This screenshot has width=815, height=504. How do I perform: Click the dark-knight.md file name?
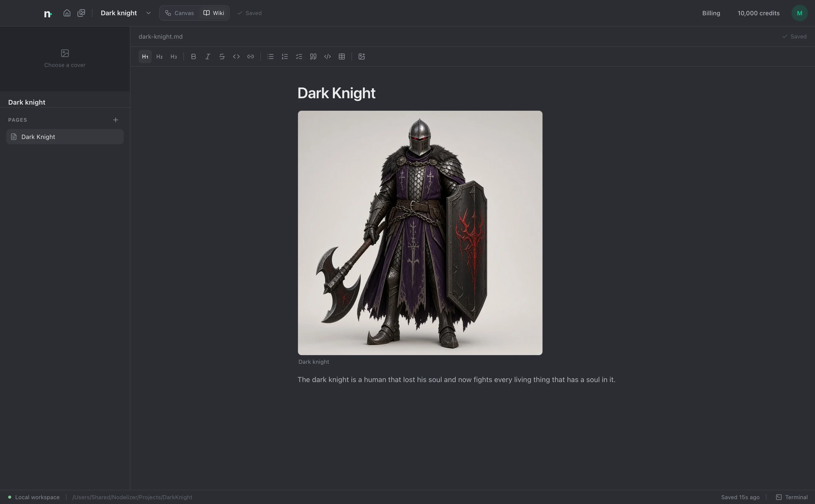[x=160, y=37]
